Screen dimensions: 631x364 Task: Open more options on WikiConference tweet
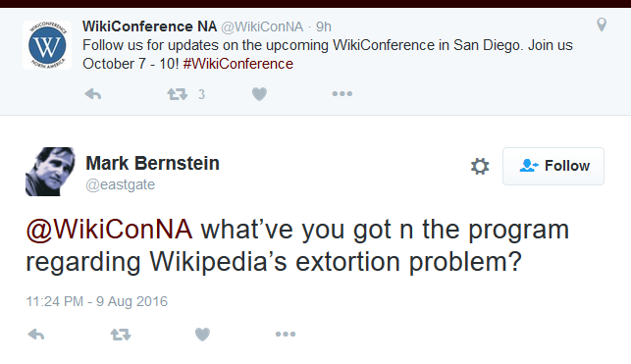pyautogui.click(x=342, y=94)
